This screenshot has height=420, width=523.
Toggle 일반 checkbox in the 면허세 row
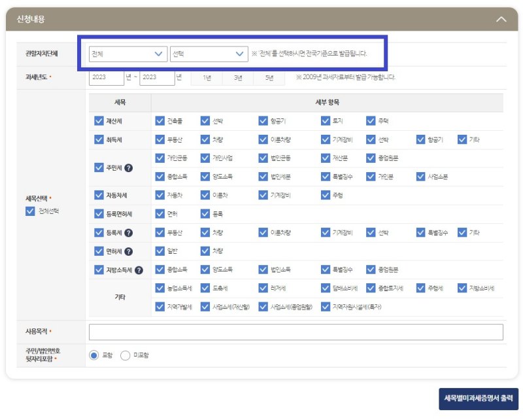160,251
